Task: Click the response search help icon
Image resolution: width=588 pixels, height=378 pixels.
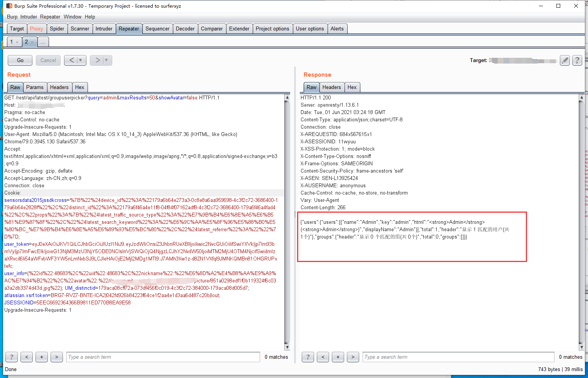Action: click(x=308, y=357)
